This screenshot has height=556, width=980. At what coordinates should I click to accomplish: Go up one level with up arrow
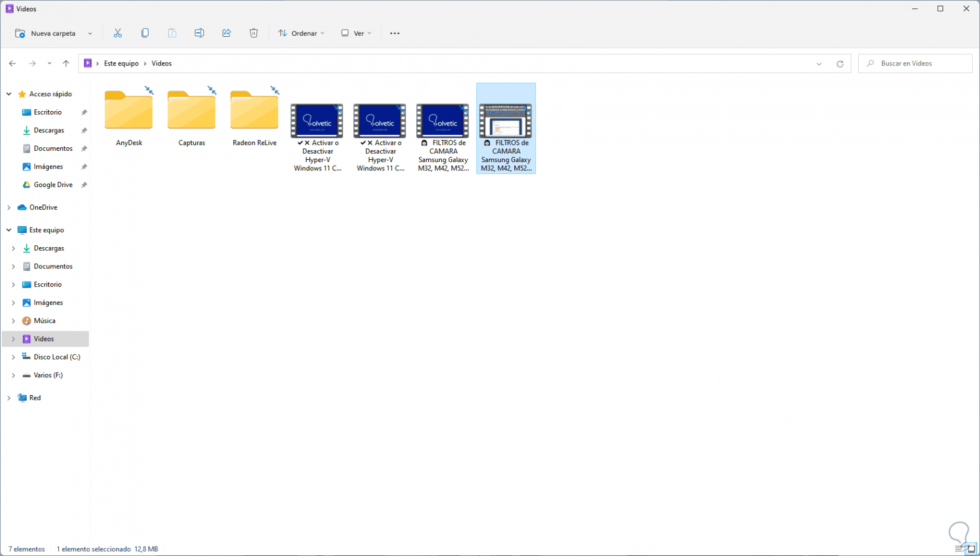[x=66, y=64]
